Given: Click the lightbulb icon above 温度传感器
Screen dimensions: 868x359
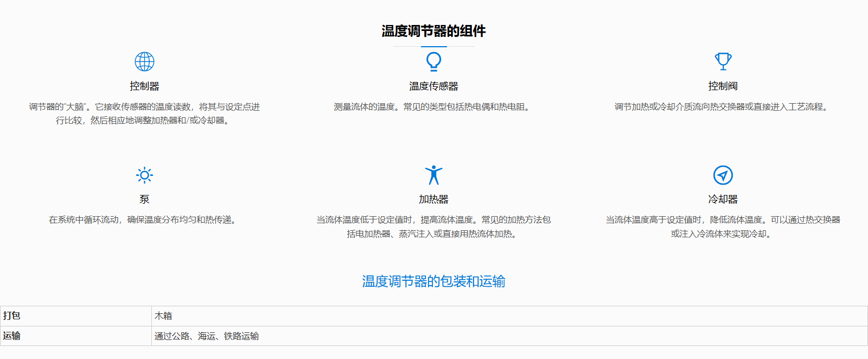Looking at the screenshot, I should click(x=433, y=61).
